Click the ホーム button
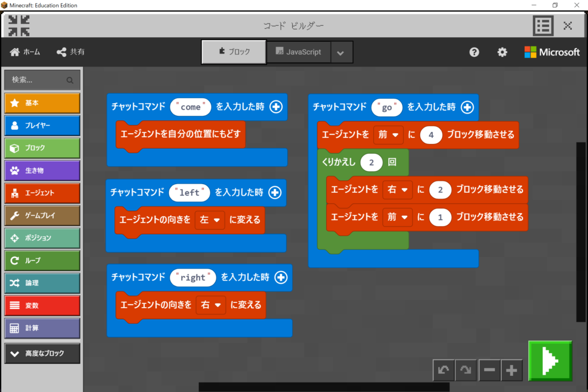The image size is (588, 392). point(25,52)
